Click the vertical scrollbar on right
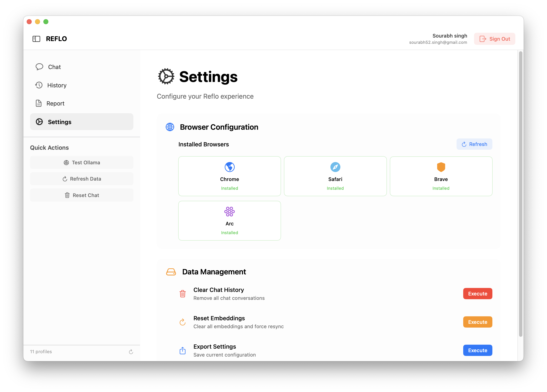The image size is (547, 392). click(521, 193)
